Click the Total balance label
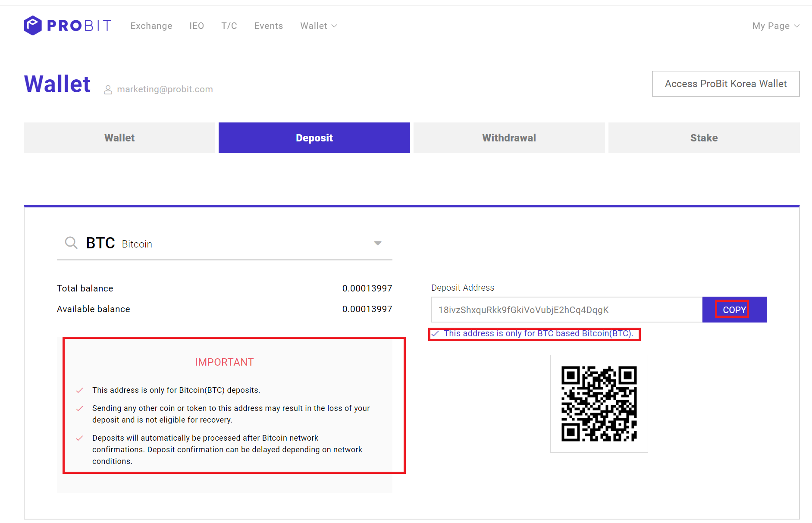812x523 pixels. pos(85,288)
